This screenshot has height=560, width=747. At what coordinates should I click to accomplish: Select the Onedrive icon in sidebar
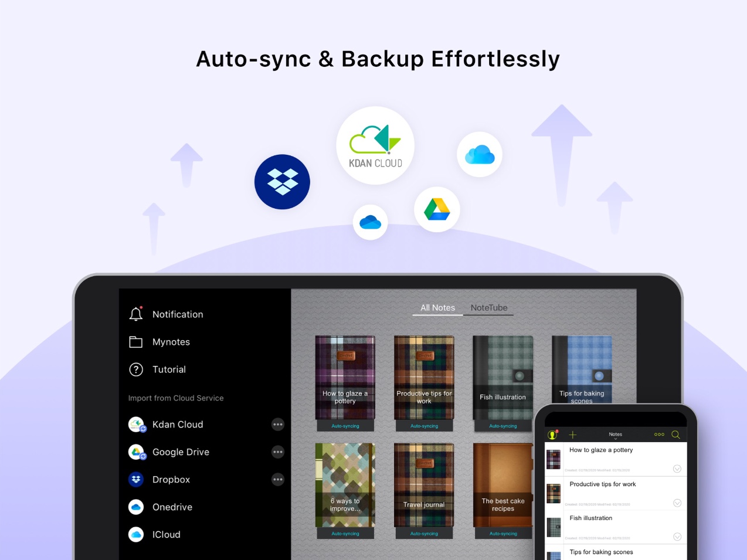(136, 507)
